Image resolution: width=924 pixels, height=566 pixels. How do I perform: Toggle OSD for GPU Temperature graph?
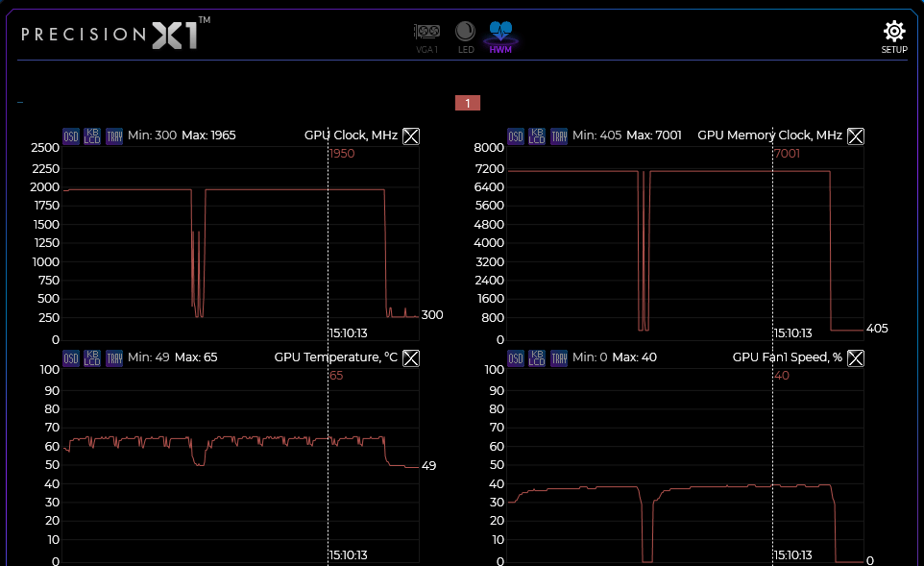pos(71,357)
